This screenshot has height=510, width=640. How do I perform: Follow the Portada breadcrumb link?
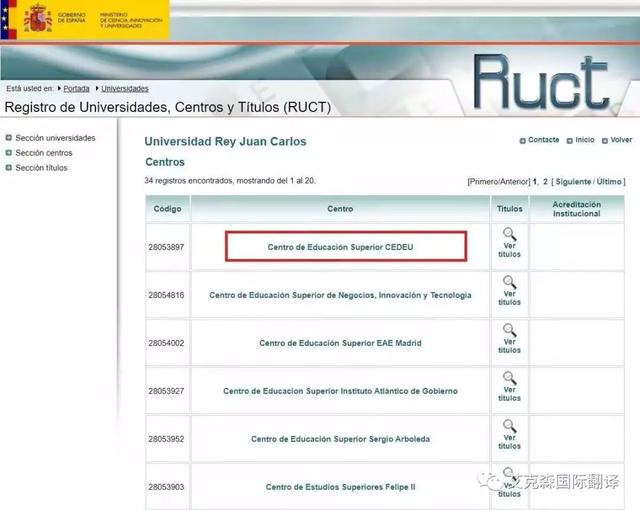(76, 89)
